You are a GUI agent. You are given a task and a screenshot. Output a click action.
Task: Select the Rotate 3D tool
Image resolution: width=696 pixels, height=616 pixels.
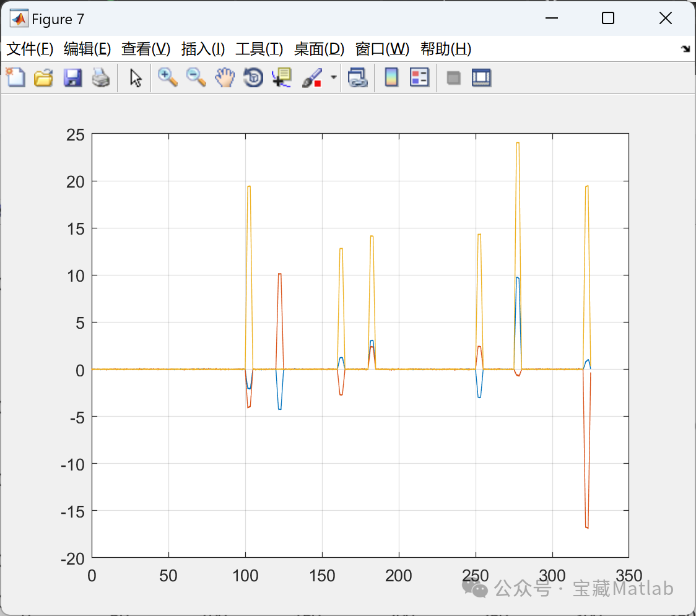(253, 77)
